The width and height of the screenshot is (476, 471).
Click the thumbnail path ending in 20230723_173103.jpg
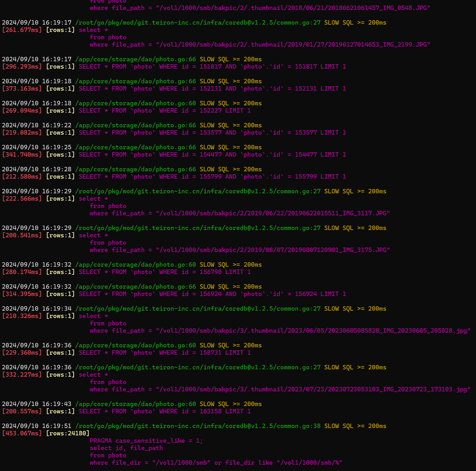[313, 389]
